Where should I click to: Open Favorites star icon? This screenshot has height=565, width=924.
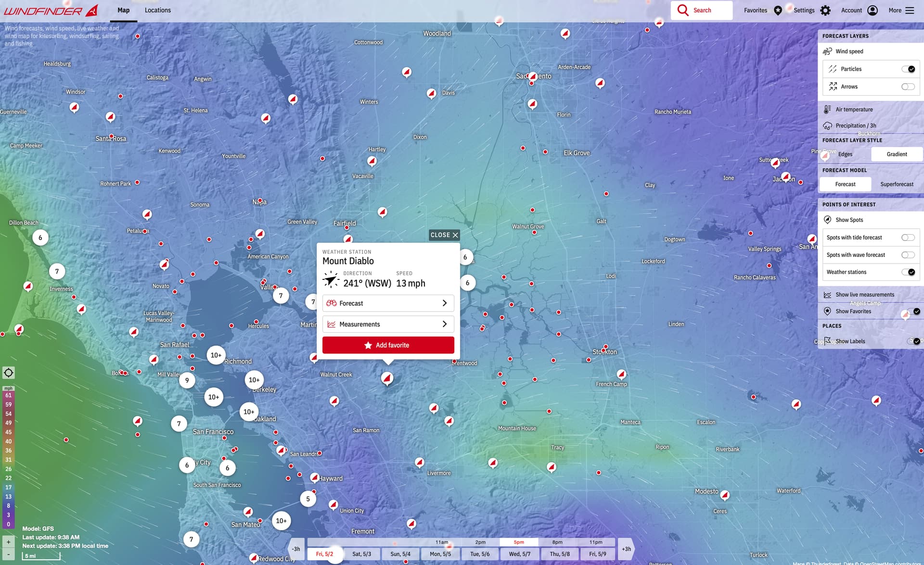click(x=778, y=10)
